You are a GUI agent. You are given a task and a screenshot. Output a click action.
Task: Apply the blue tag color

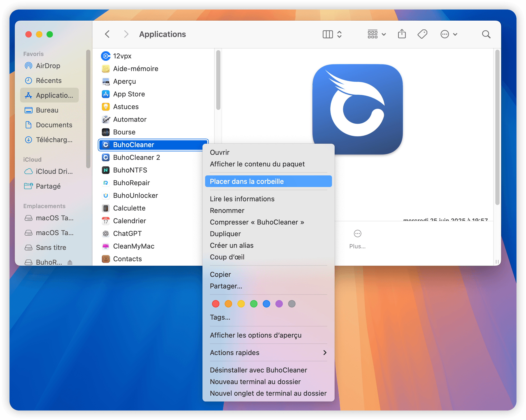[x=266, y=304]
